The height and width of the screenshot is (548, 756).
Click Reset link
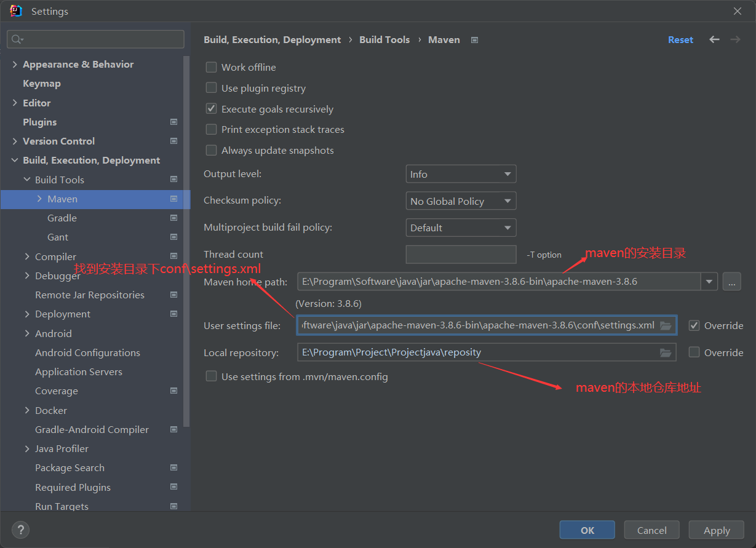(x=680, y=39)
